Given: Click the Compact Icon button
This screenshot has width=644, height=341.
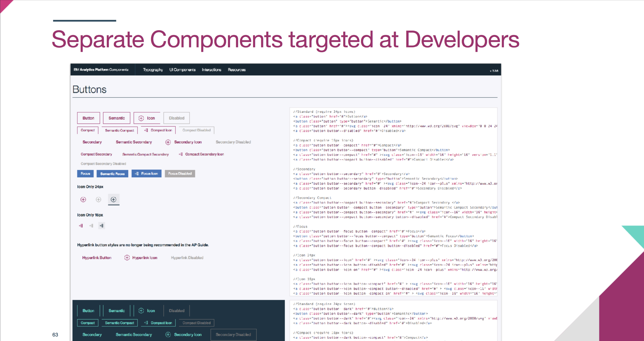Looking at the screenshot, I should [158, 130].
